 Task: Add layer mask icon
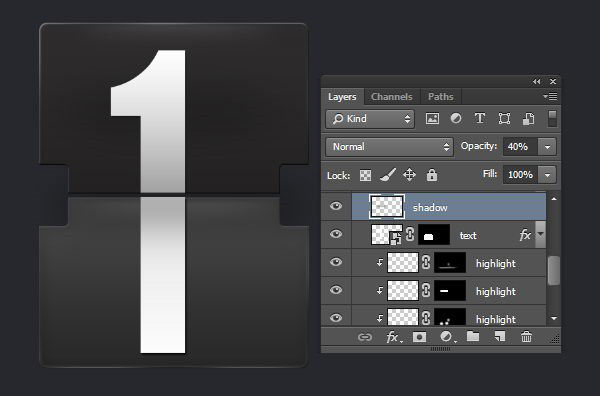tap(419, 337)
